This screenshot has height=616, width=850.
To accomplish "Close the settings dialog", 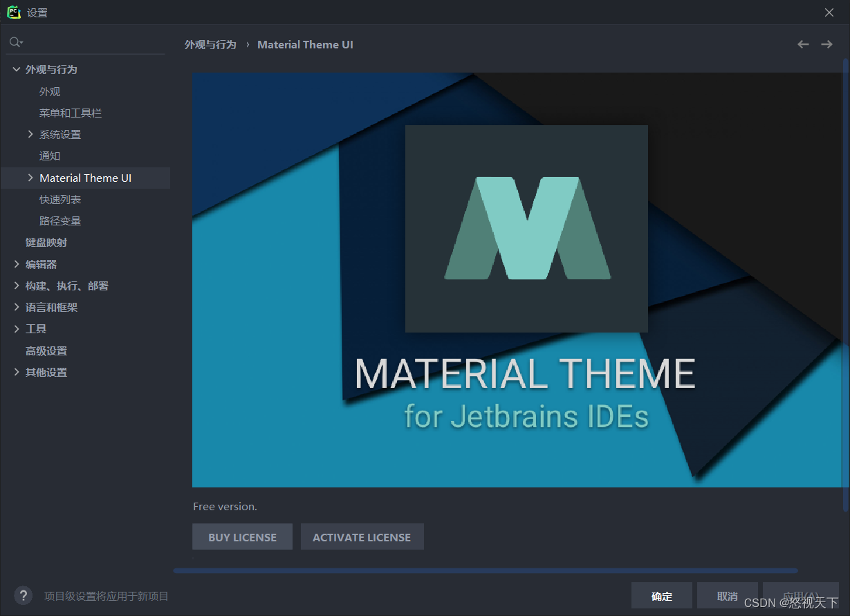I will [x=829, y=12].
